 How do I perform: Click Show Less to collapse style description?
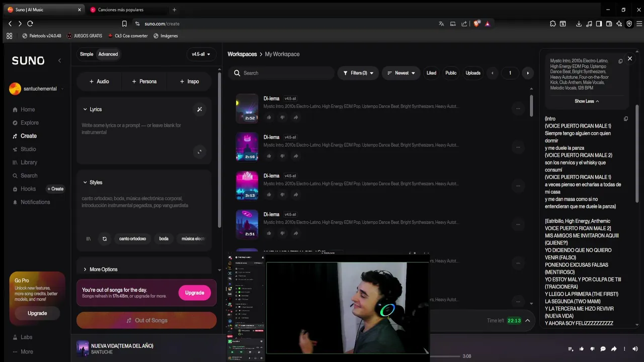coord(587,101)
